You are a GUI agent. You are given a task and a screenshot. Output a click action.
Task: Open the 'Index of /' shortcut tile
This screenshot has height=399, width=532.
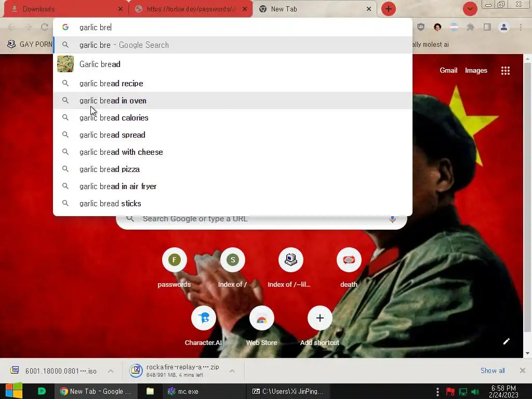pyautogui.click(x=232, y=268)
